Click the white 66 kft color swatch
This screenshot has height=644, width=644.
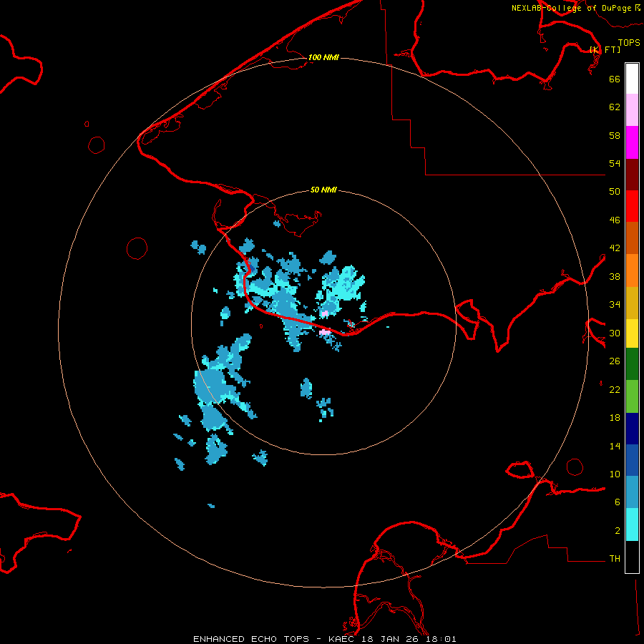coord(632,79)
